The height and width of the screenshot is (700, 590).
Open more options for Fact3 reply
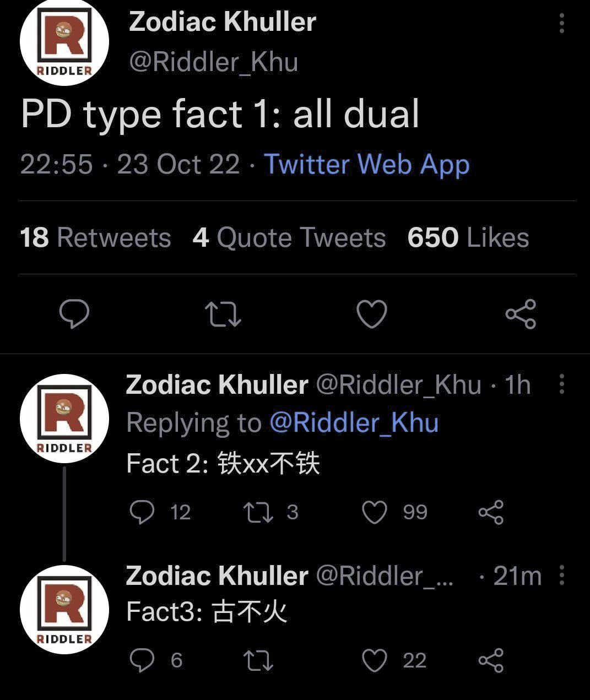[x=561, y=575]
